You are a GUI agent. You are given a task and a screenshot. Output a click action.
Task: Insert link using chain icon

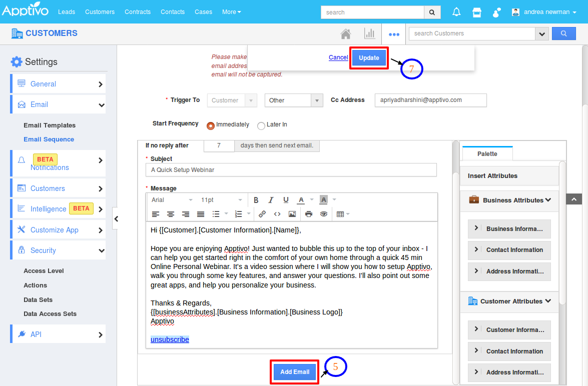[x=262, y=214]
